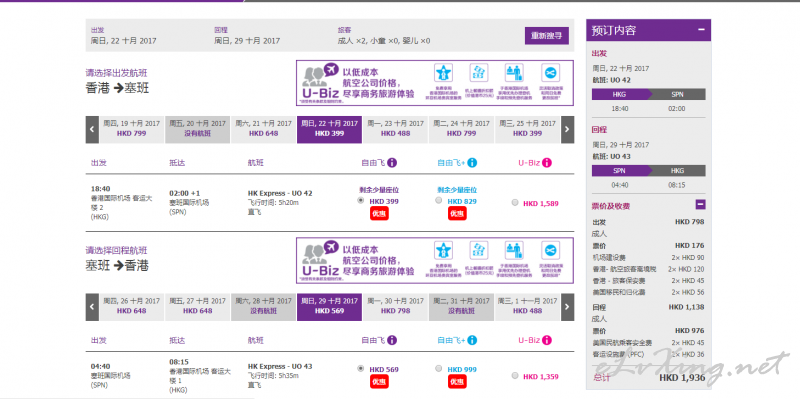
Task: Click the info icon beside 自由飞 in the outbound header
Action: pos(392,163)
